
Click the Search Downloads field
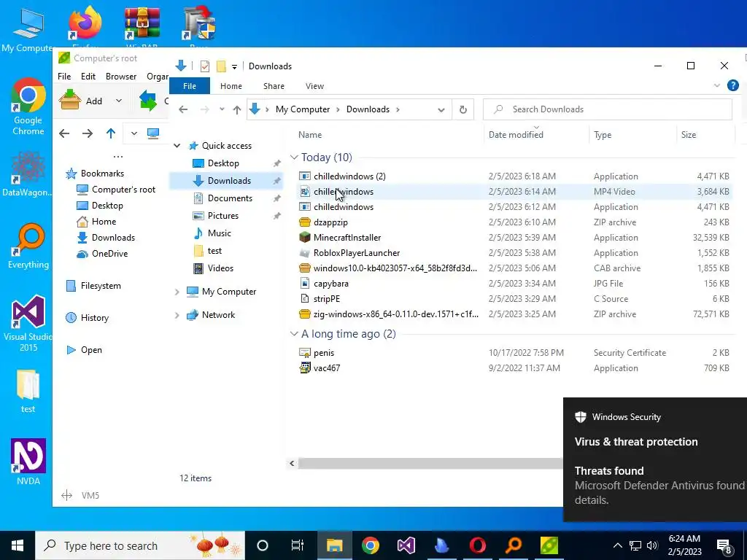coord(608,109)
